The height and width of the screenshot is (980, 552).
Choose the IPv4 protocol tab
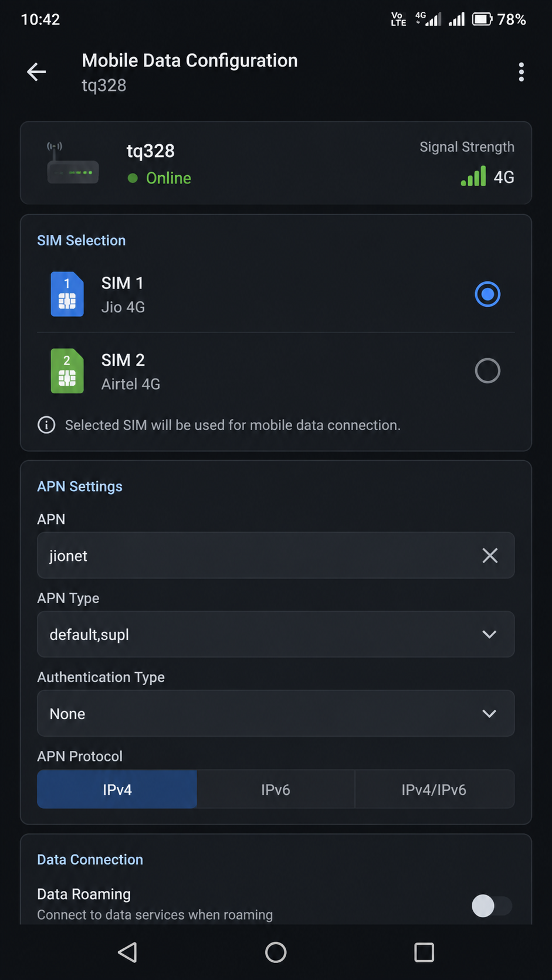[x=117, y=790]
